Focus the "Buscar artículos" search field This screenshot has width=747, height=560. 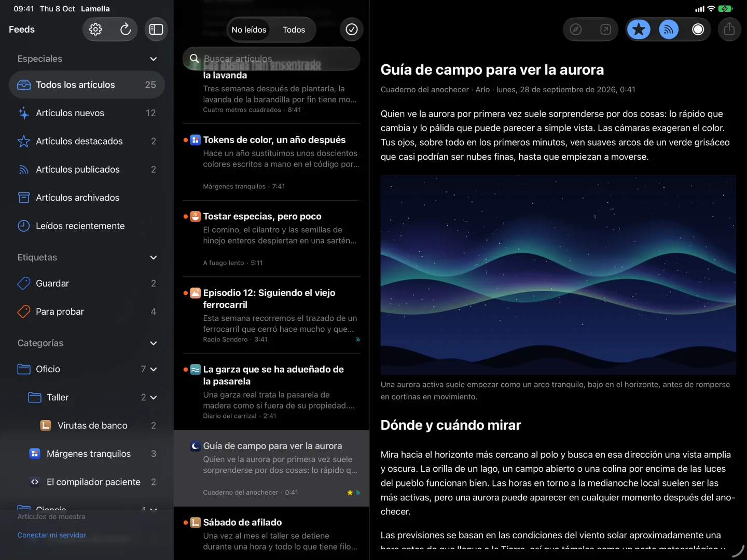coord(271,59)
